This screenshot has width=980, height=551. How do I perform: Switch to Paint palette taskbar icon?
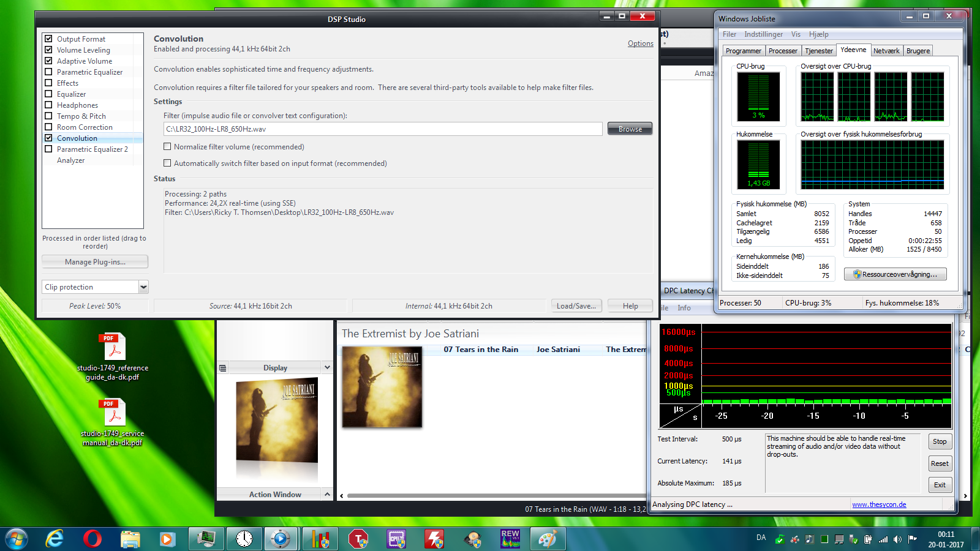[x=548, y=539]
